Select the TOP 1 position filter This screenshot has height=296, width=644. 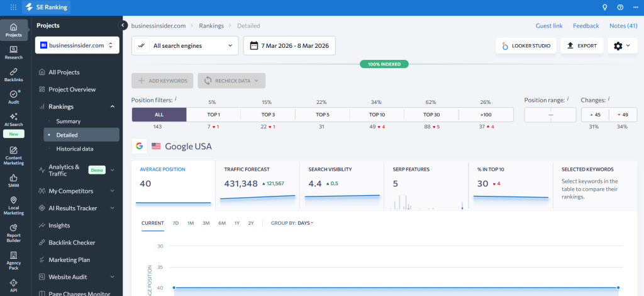point(213,115)
